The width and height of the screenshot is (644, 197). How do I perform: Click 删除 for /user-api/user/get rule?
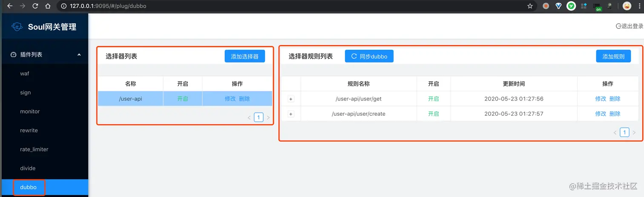click(x=615, y=99)
